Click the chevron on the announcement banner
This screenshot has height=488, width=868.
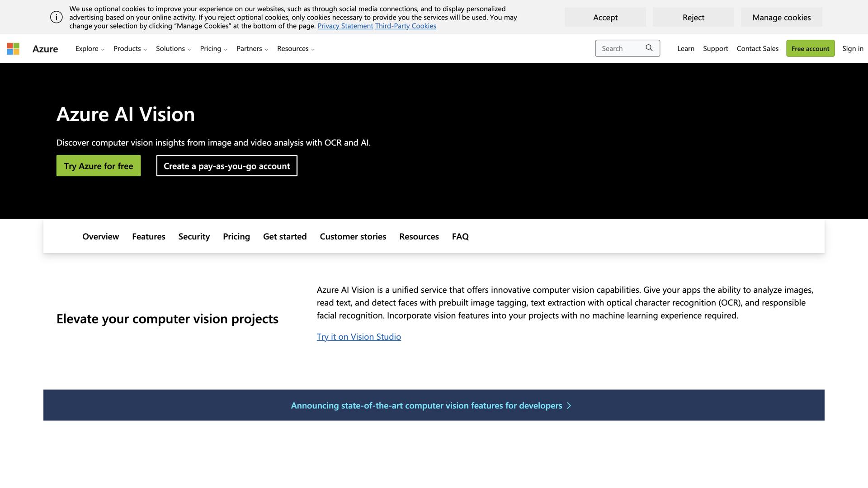[x=569, y=405]
